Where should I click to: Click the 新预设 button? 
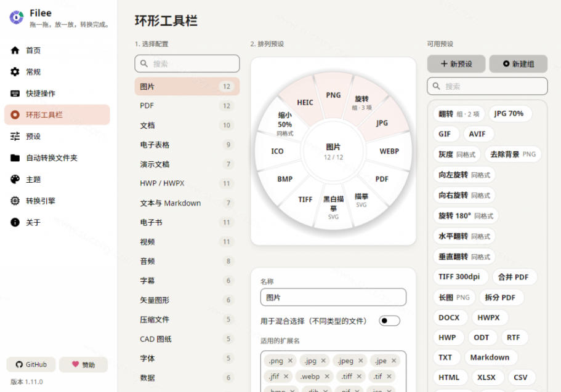pyautogui.click(x=456, y=63)
